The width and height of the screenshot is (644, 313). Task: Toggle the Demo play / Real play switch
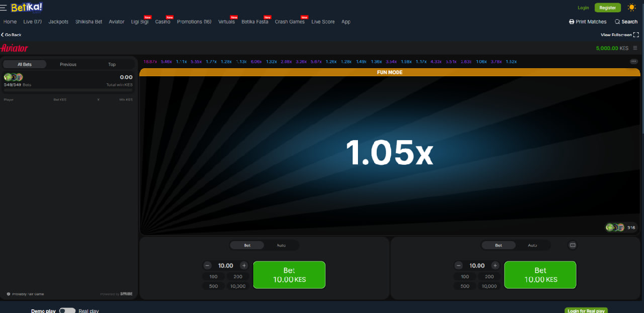(x=67, y=311)
